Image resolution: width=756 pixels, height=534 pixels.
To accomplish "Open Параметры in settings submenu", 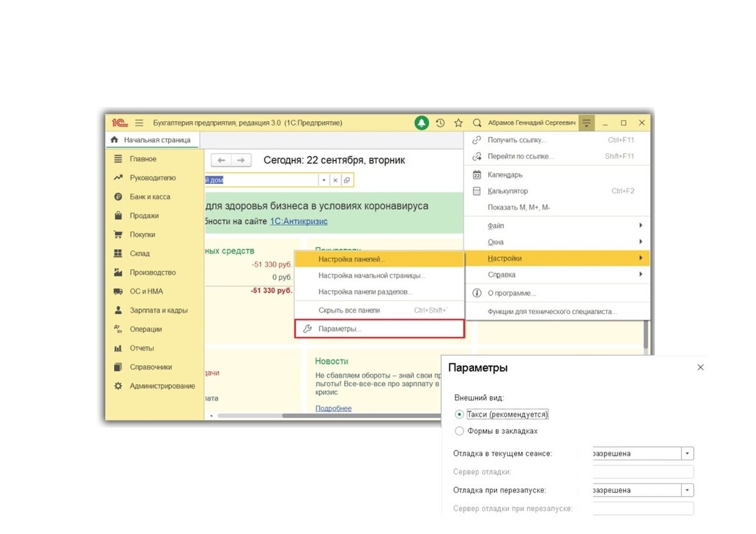I will point(379,329).
